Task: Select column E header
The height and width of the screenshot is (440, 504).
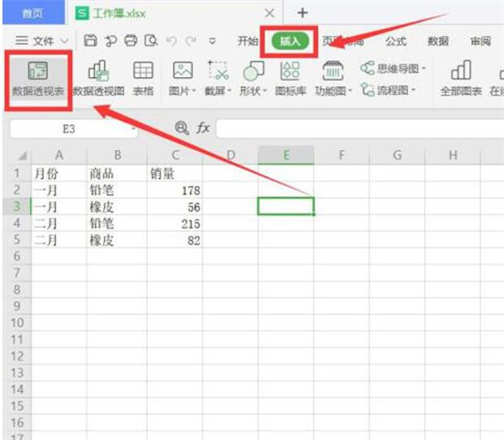Action: point(286,155)
